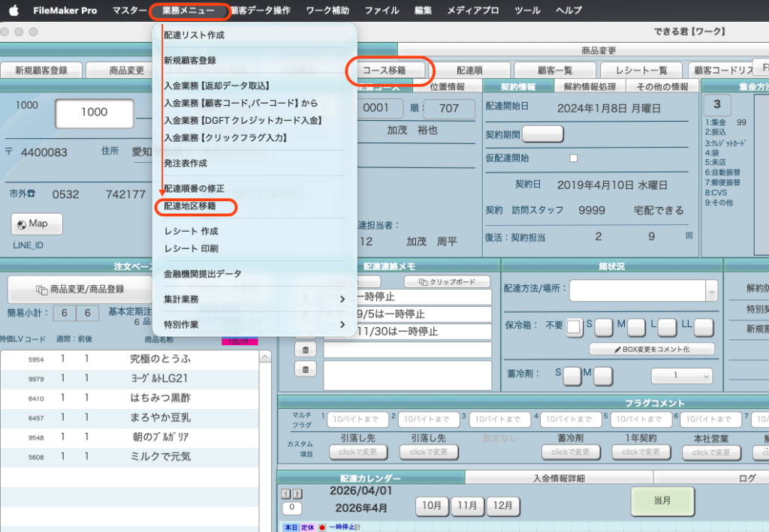The image size is (769, 532).
Task: Toggle the 保冷箱 LL size box
Action: point(703,326)
